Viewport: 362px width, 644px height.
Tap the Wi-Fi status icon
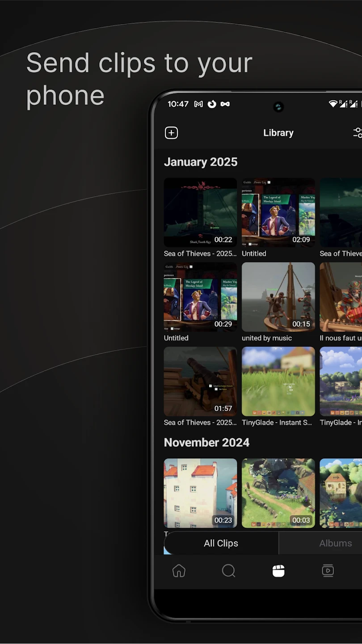[x=333, y=104]
